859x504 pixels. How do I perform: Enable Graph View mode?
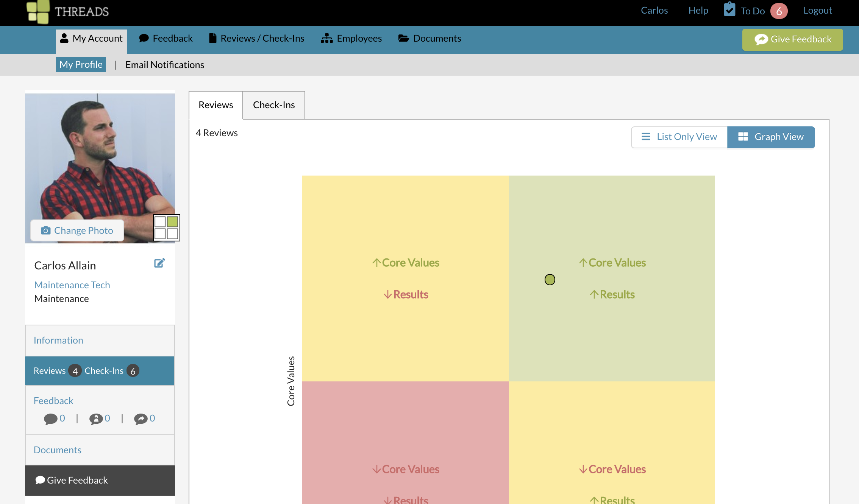(x=772, y=137)
